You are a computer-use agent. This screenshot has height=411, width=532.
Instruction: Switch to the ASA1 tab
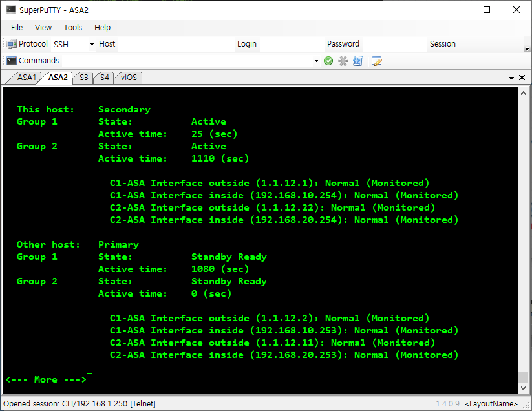[27, 78]
